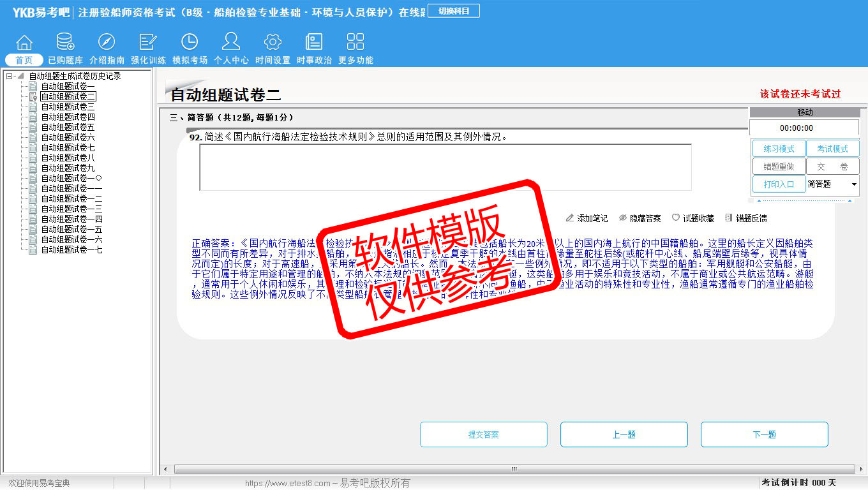Viewport: 868px width, 490px height.
Task: Open the 已购题库 database icon
Action: click(65, 43)
